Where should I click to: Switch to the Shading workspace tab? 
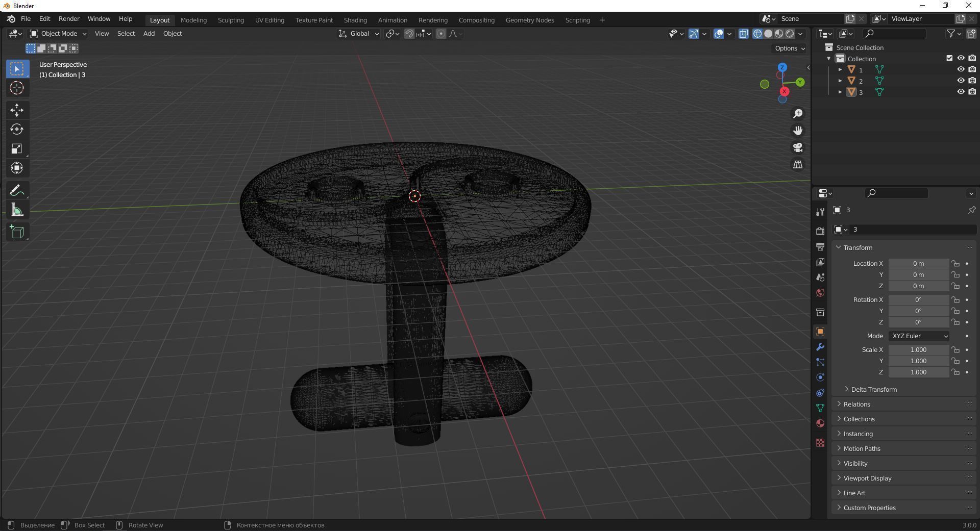[355, 20]
